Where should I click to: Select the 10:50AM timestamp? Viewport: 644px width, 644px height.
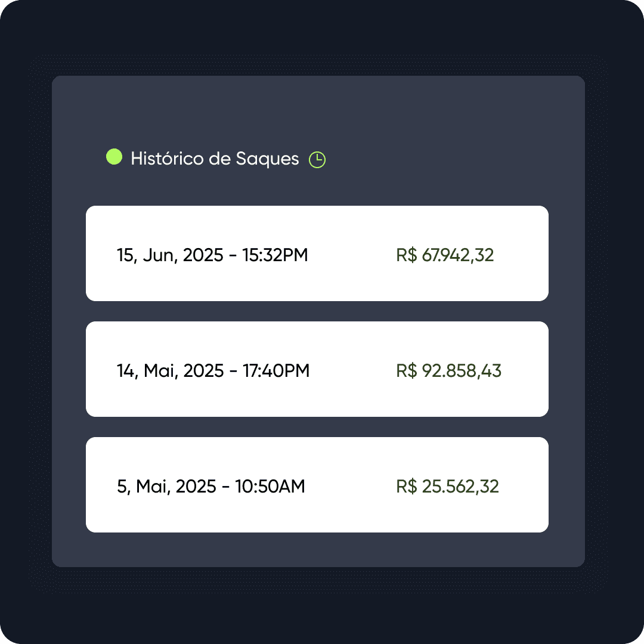click(271, 486)
